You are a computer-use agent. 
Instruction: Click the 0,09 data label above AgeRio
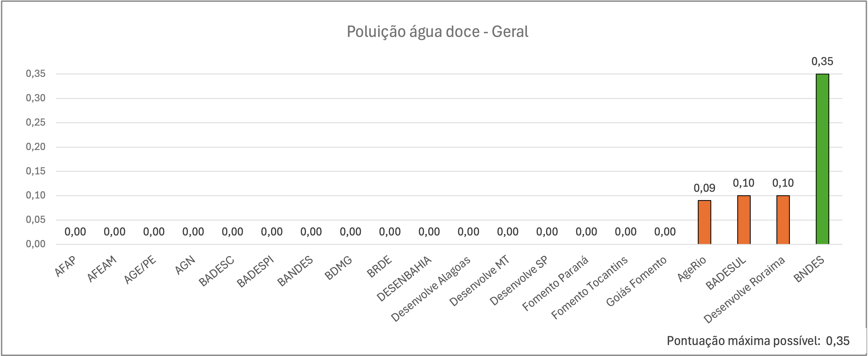(x=704, y=188)
